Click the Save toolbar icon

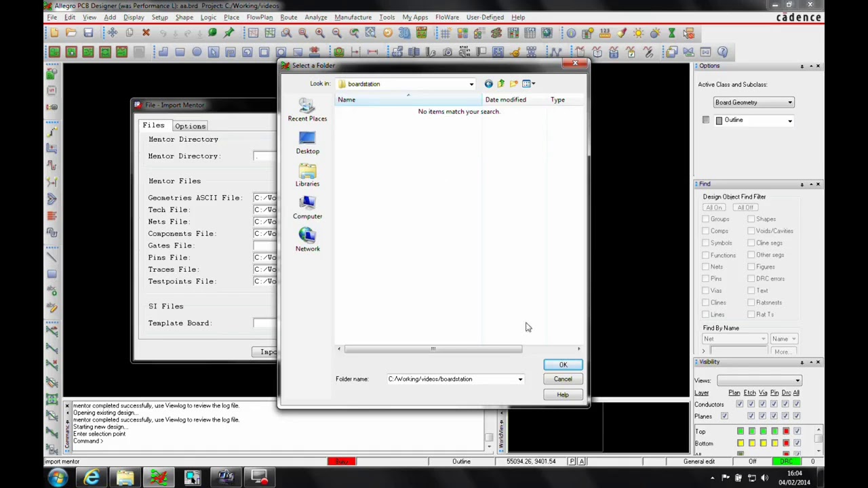[x=88, y=33]
